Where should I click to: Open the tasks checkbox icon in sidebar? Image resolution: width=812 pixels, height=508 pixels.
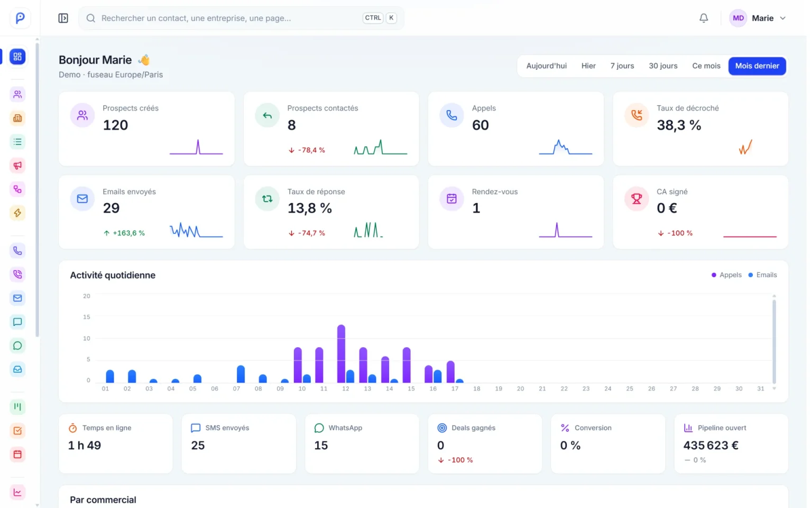point(17,431)
